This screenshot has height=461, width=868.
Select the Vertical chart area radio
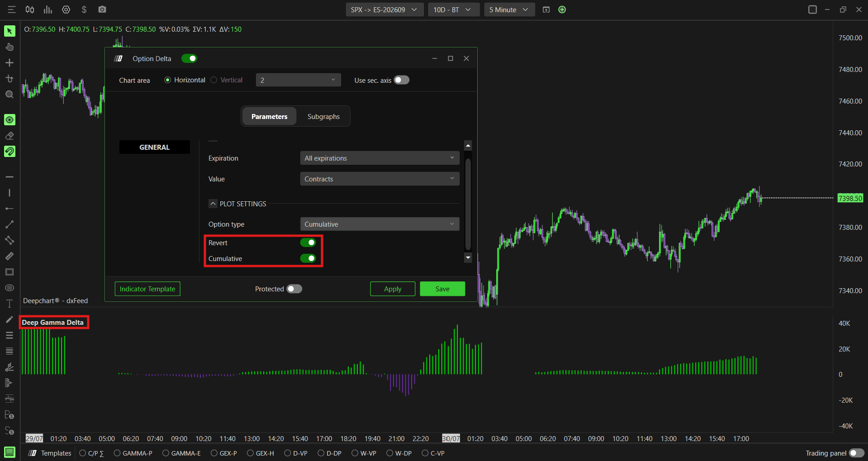pos(214,80)
